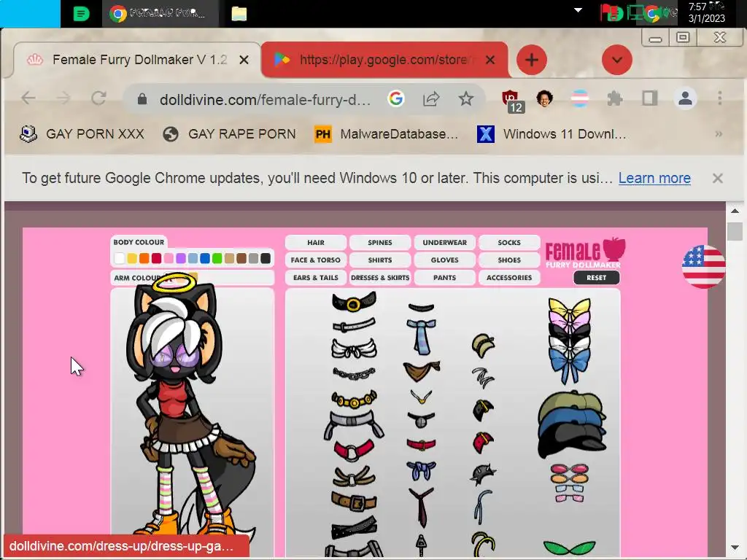The height and width of the screenshot is (560, 747).
Task: Switch to the DRESSES & SKIRTS category
Action: click(x=380, y=278)
